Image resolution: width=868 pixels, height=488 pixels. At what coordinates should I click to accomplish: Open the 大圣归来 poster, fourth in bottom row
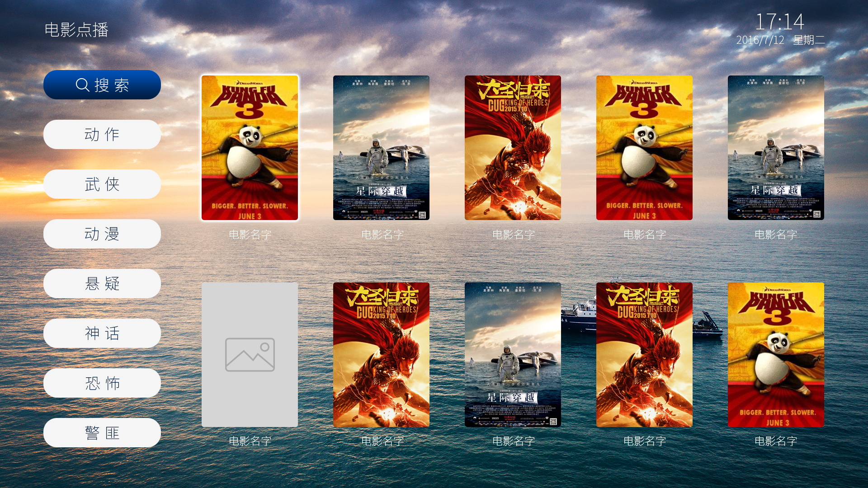pos(644,355)
